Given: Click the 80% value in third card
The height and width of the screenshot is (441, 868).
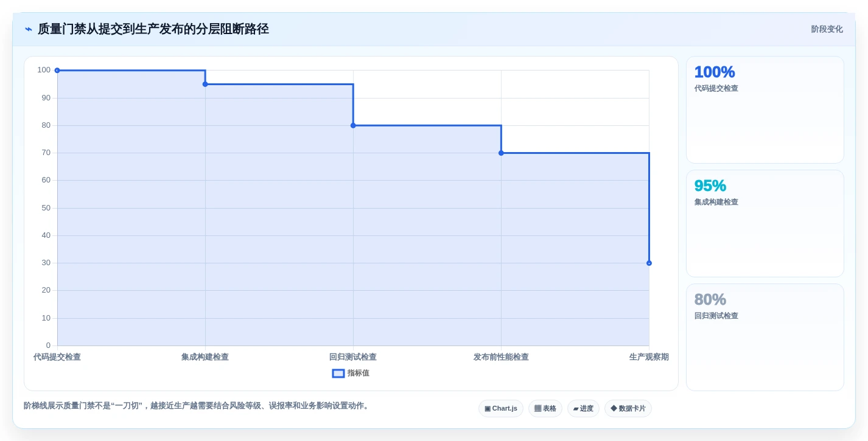Looking at the screenshot, I should [710, 299].
